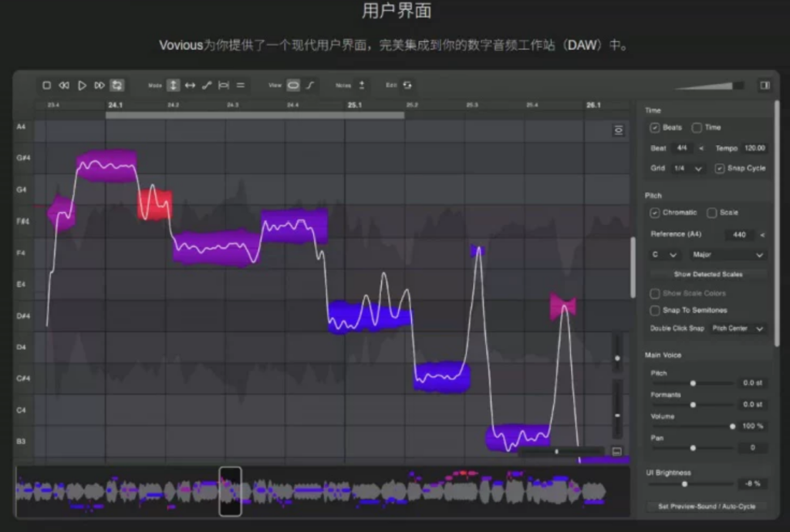Viewport: 790px width, 532px height.
Task: Click the stop playback button
Action: click(46, 86)
